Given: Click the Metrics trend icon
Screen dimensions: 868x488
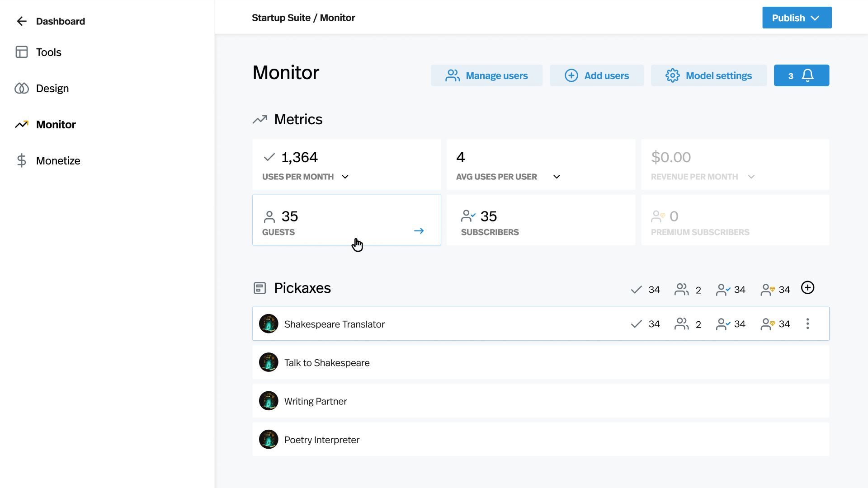Looking at the screenshot, I should (x=259, y=120).
